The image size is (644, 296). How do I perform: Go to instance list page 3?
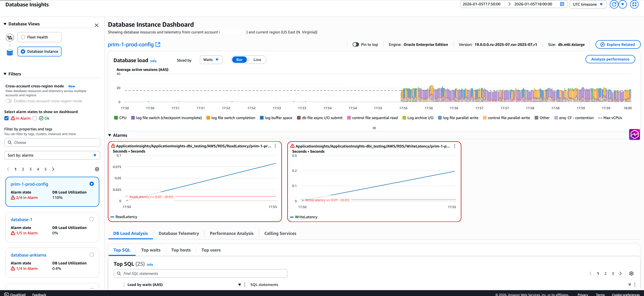click(x=31, y=169)
